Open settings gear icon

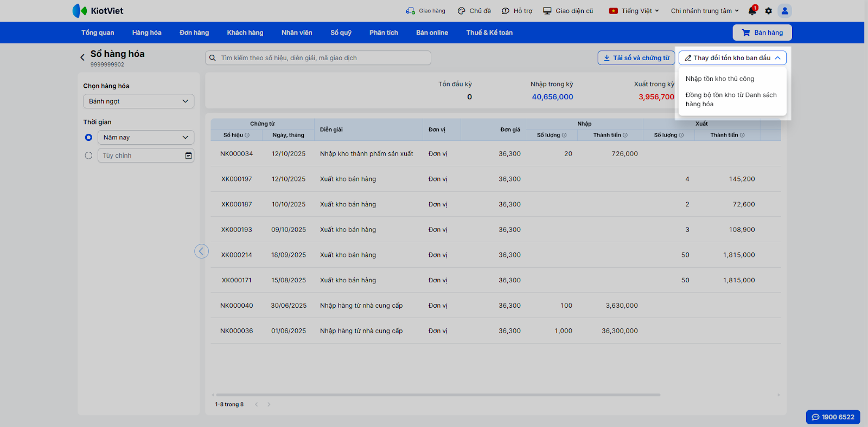(x=768, y=11)
